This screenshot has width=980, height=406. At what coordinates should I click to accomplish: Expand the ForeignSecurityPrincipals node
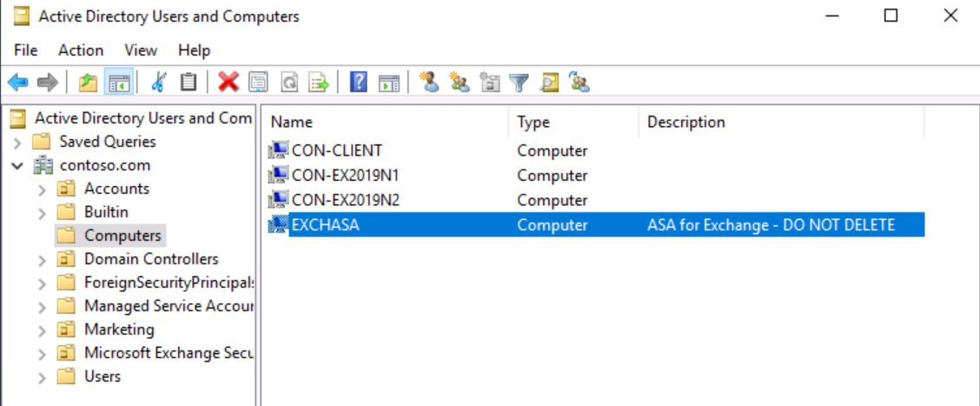pos(42,283)
